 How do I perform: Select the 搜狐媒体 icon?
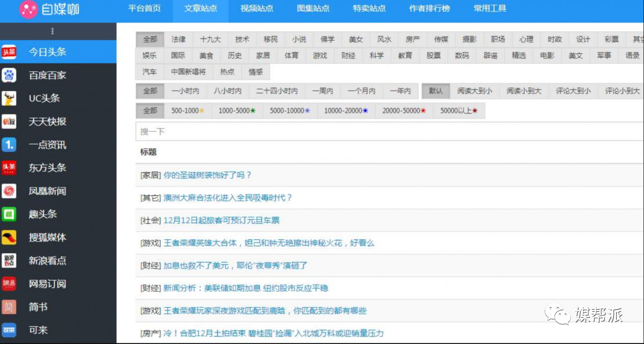tap(9, 237)
